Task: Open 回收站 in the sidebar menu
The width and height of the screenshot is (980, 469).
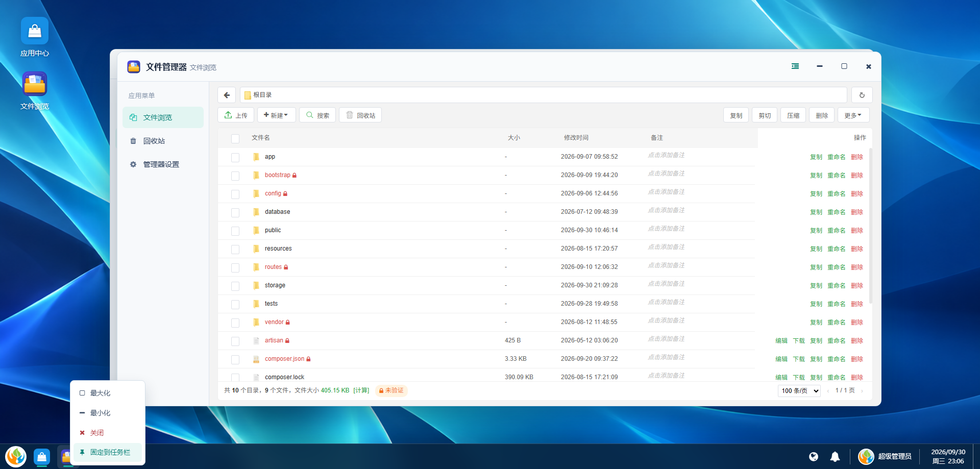Action: pyautogui.click(x=163, y=141)
